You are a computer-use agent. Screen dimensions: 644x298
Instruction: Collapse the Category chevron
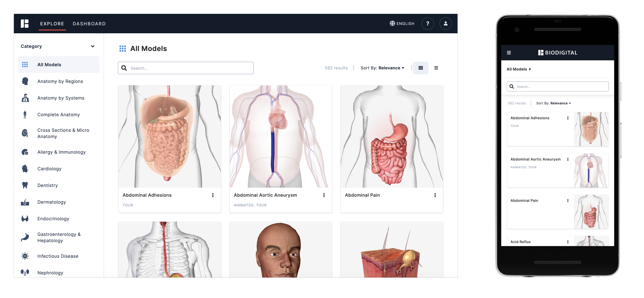(x=93, y=46)
